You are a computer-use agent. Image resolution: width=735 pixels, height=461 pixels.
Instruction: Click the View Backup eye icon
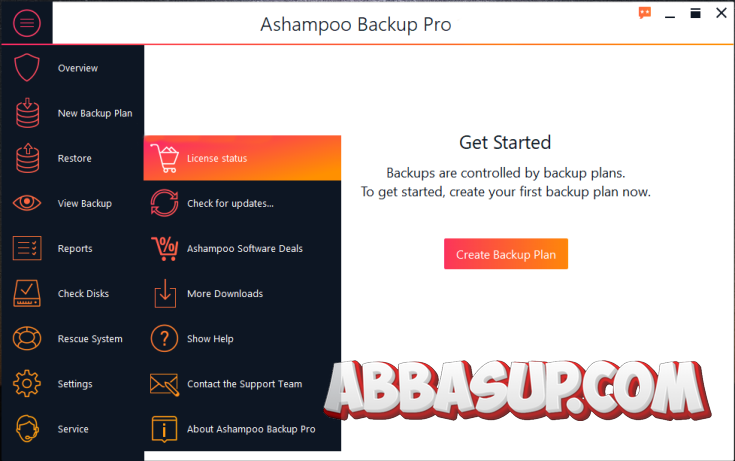pyautogui.click(x=27, y=203)
